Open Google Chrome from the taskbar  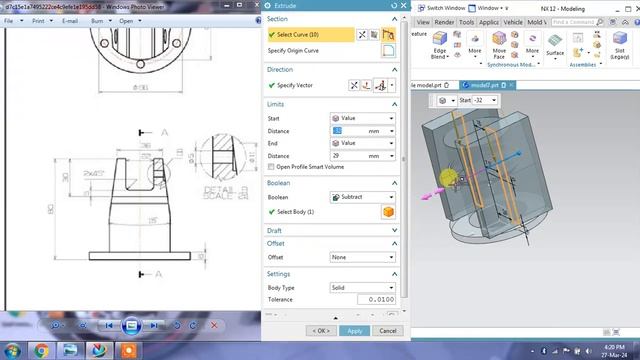click(x=41, y=351)
